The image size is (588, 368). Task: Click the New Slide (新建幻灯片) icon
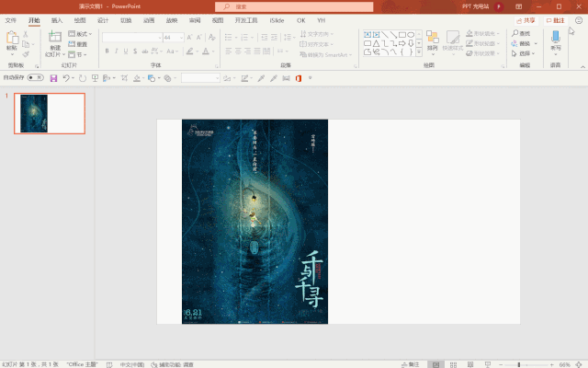[x=55, y=39]
